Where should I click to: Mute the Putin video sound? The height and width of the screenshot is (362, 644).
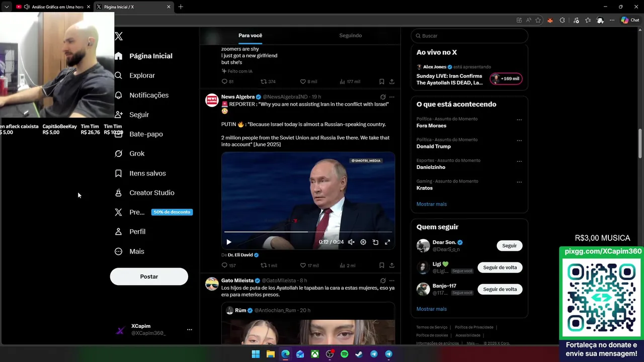point(351,242)
